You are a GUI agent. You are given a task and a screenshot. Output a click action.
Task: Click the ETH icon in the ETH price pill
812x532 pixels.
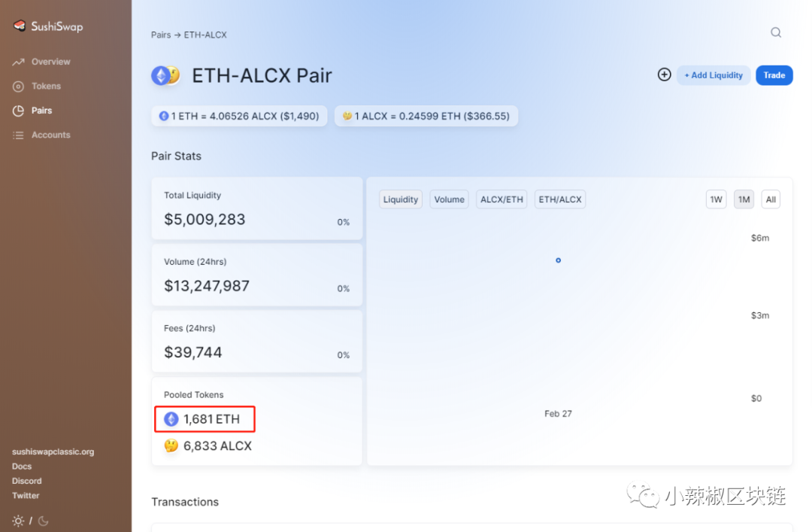pos(164,116)
